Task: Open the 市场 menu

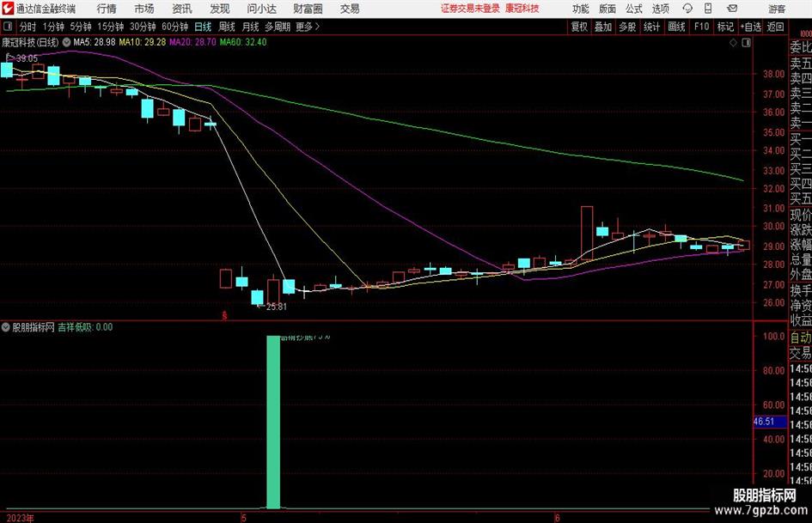Action: click(x=144, y=9)
